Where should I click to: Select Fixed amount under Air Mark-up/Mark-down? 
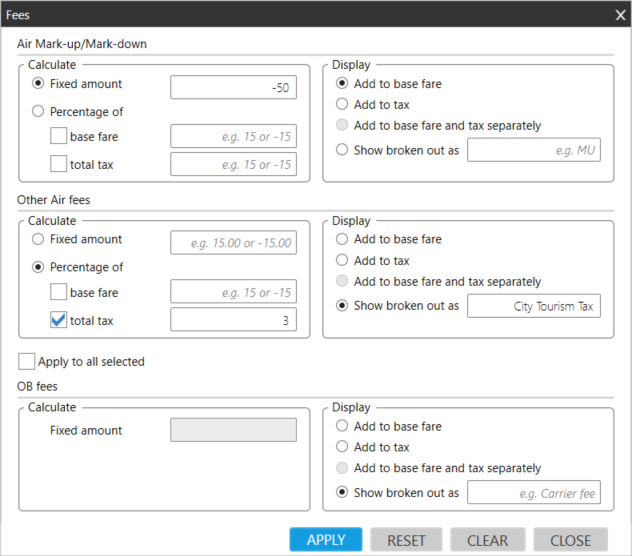[x=39, y=85]
